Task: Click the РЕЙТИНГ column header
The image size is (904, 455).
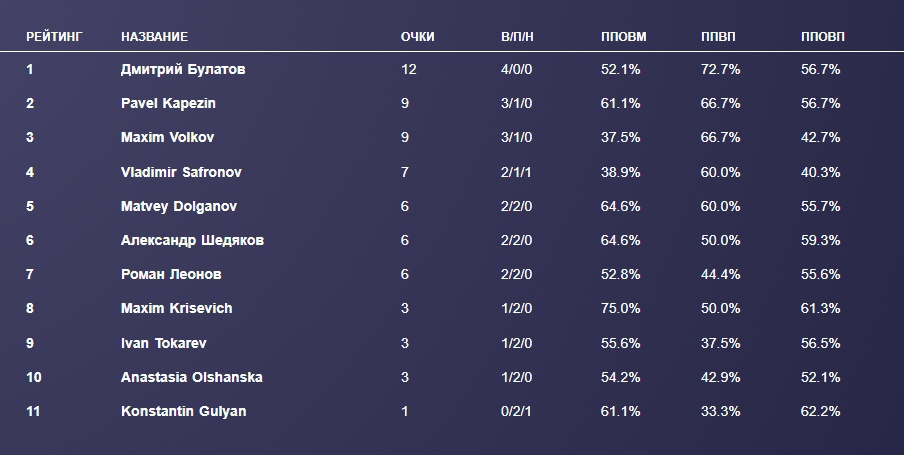Action: [54, 37]
